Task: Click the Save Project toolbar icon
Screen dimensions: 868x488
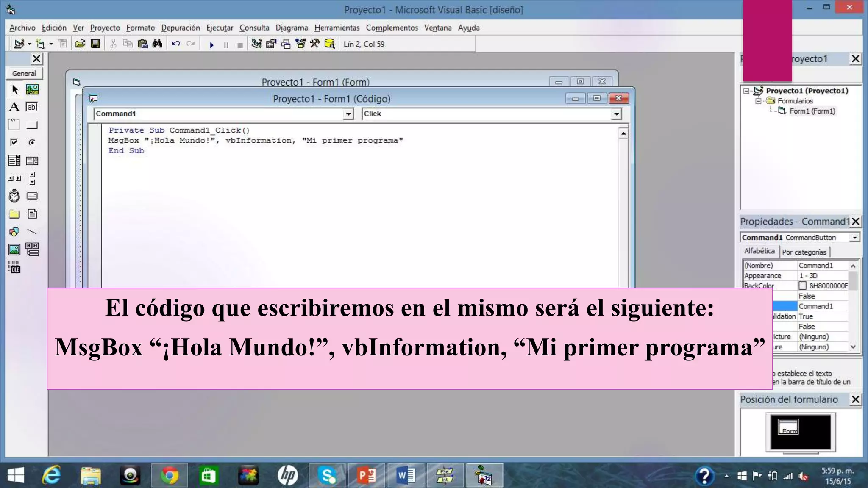Action: 95,44
